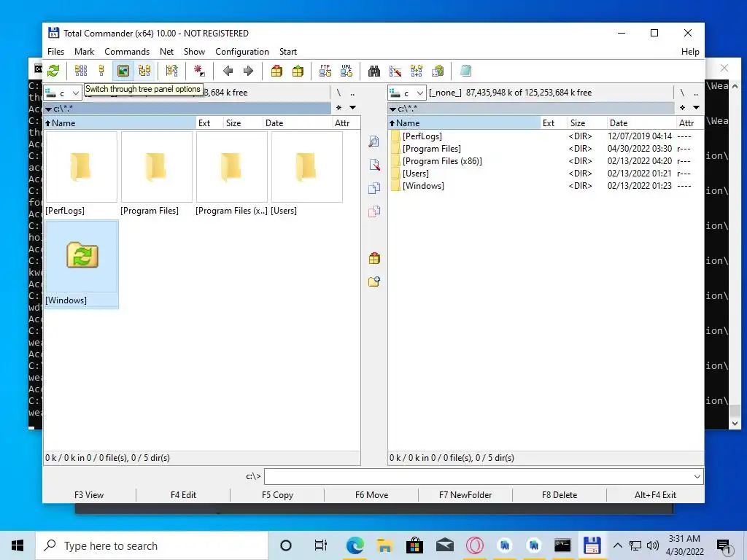Open Notepad toolbar icon
Image resolution: width=747 pixels, height=560 pixels.
465,71
